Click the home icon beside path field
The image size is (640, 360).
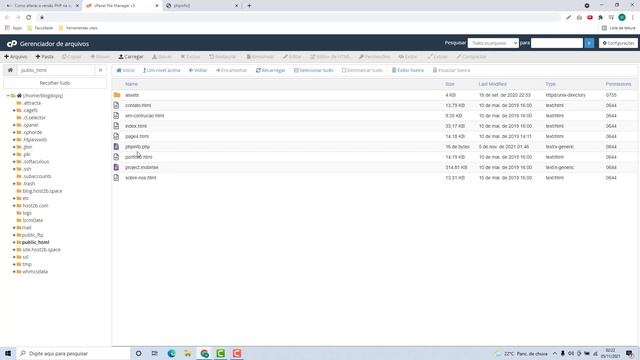coord(10,70)
